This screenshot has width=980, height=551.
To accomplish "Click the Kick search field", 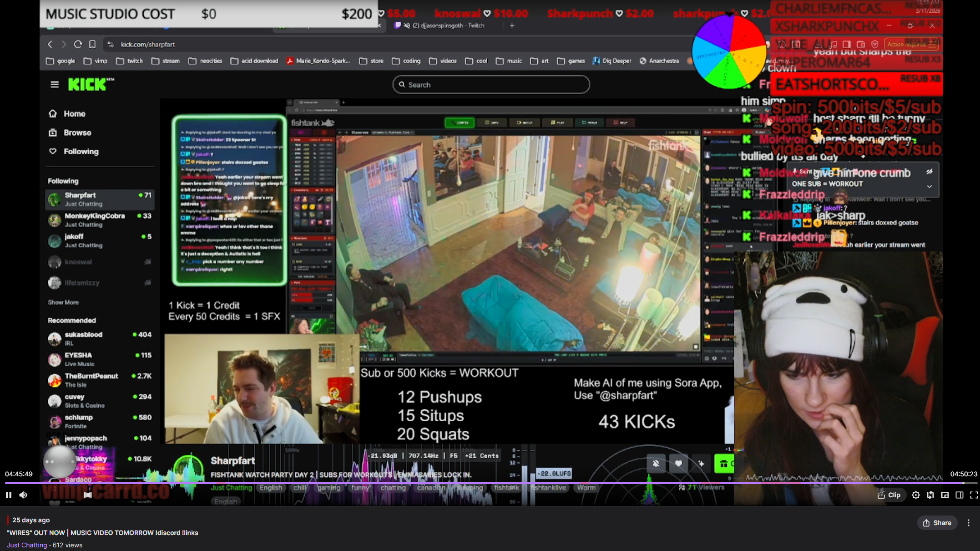I will tap(491, 85).
